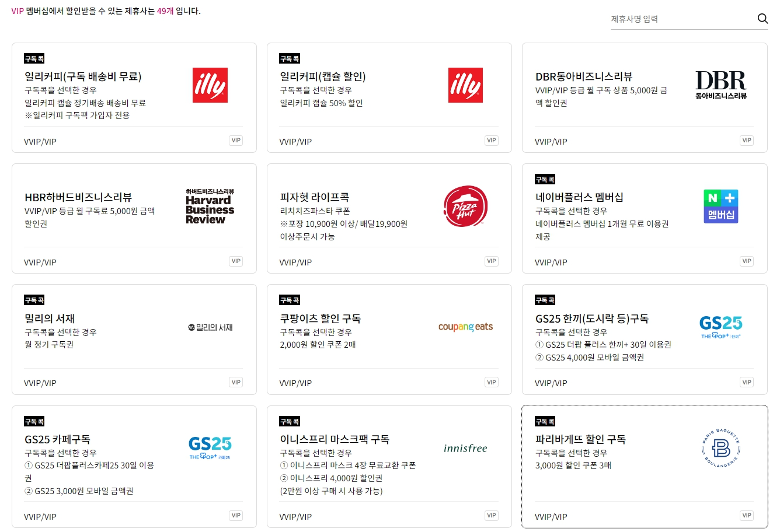The height and width of the screenshot is (532, 780).
Task: Click the '월 정기 구독권' text
Action: [49, 345]
